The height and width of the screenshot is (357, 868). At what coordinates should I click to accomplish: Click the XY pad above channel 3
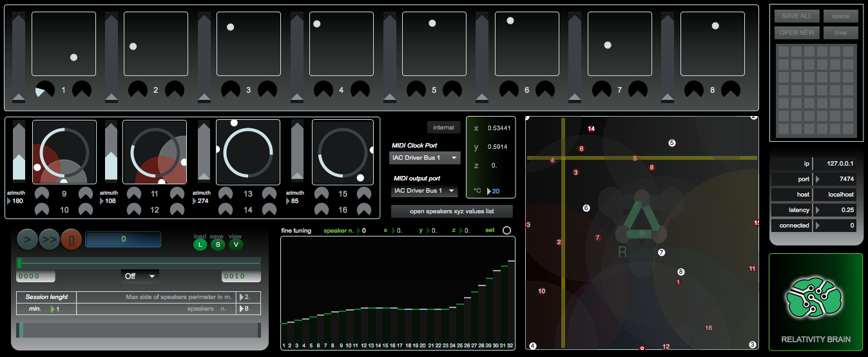click(x=249, y=44)
